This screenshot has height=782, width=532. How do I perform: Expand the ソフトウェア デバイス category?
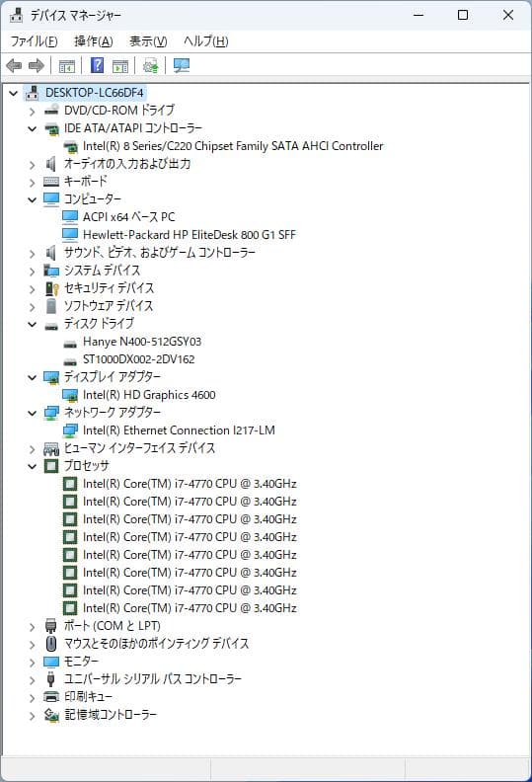coord(33,306)
